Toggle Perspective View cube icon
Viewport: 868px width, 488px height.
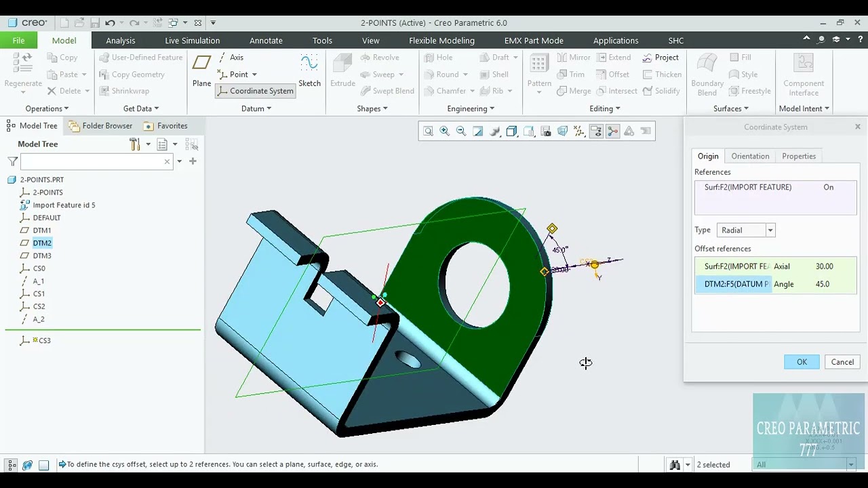click(x=562, y=131)
